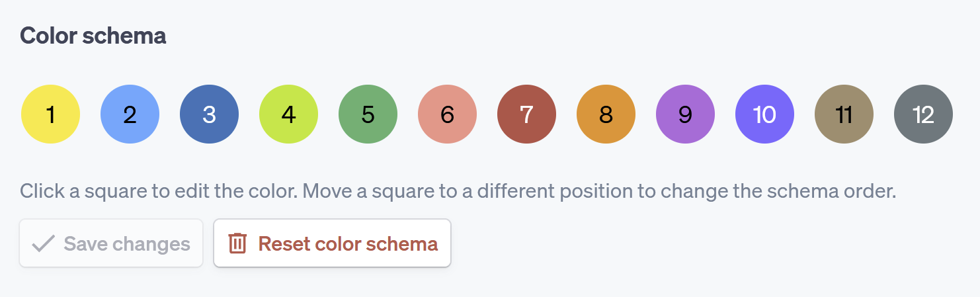The width and height of the screenshot is (980, 297).
Task: Click empty panel space beside Reset color schema
Action: click(661, 243)
